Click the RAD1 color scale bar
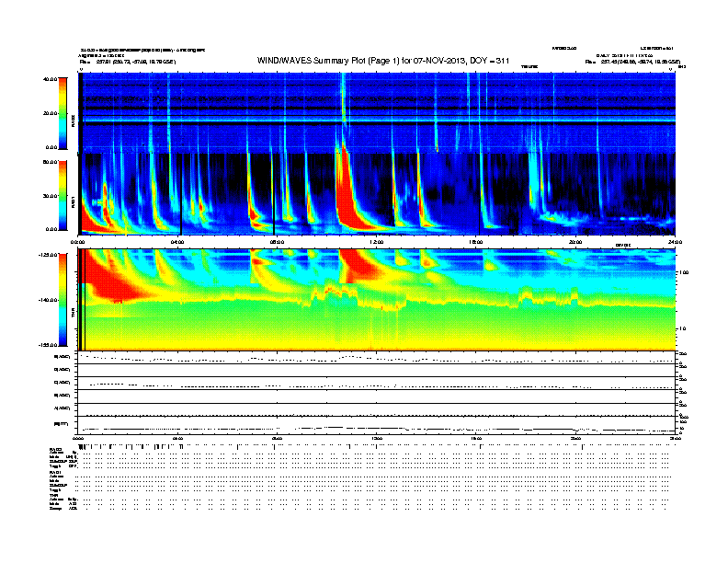Screen dimensions: 728x563 click(x=63, y=196)
